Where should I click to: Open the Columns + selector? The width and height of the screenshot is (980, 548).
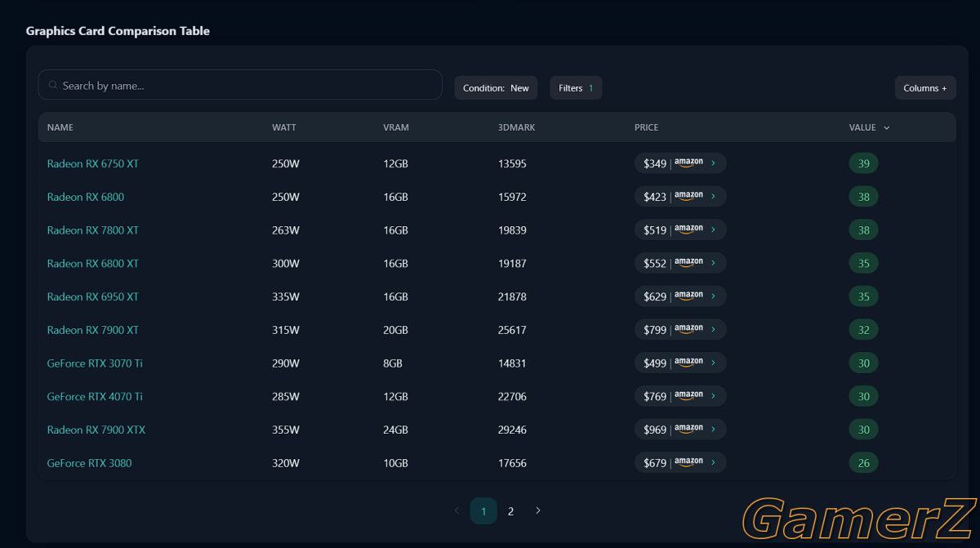pos(925,88)
